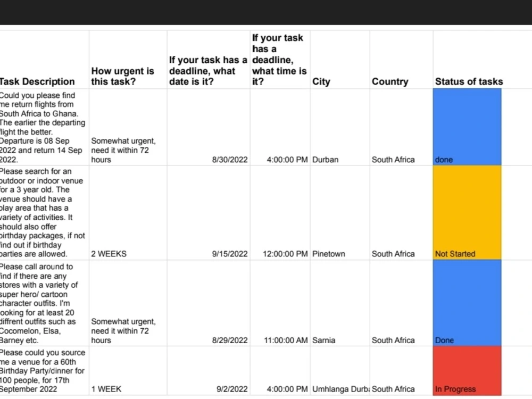This screenshot has height=399, width=532.
Task: Select the blue capitalized 'Done' status cell
Action: (467, 303)
